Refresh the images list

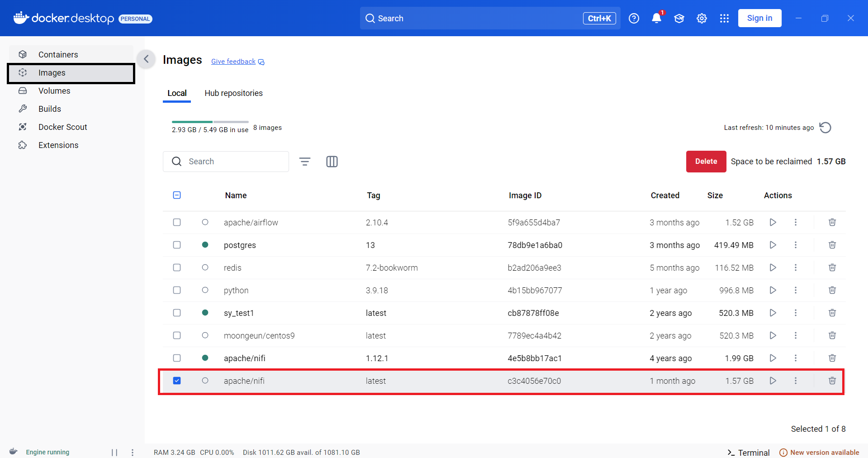(825, 128)
